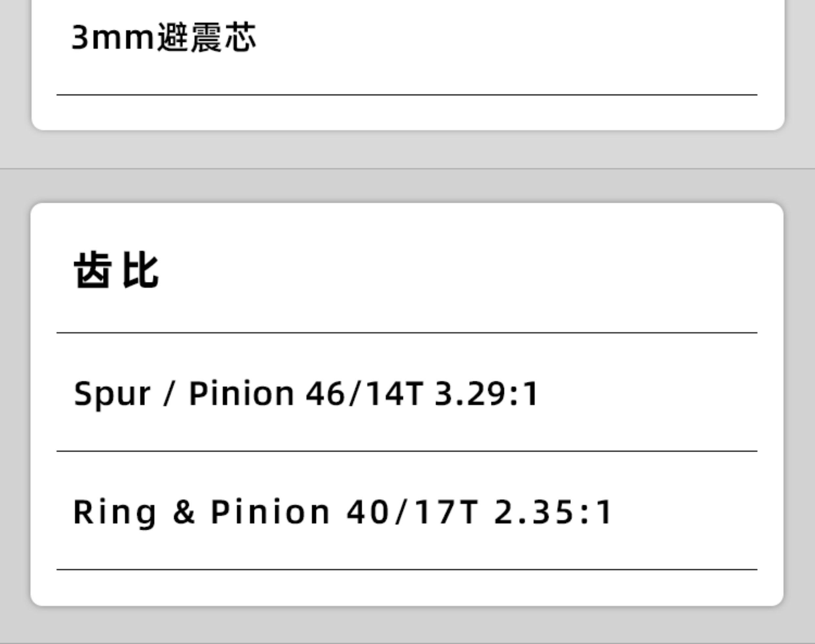Click the 齿比 section heading
Viewport: 815px width, 644px height.
(x=116, y=270)
